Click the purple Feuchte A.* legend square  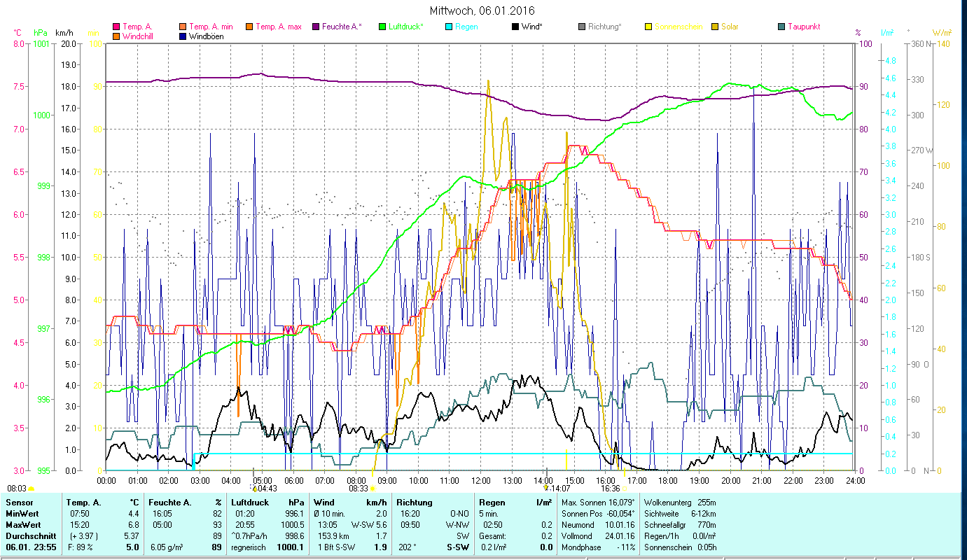tap(316, 27)
